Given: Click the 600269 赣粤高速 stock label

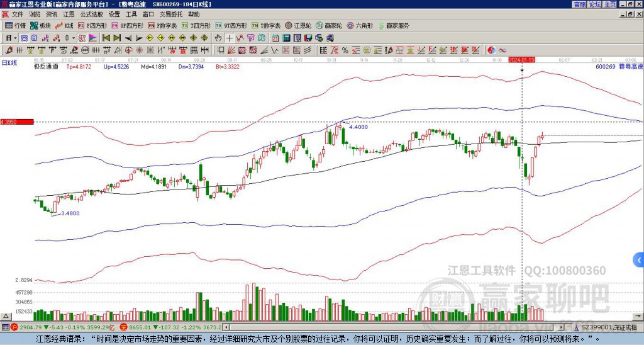Looking at the screenshot, I should tap(619, 67).
